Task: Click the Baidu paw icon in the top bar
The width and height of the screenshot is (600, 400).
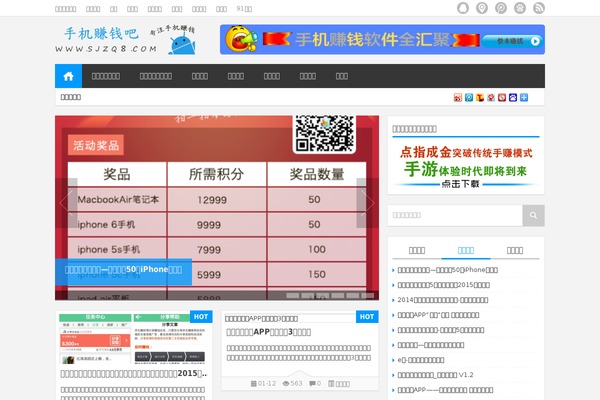Action: pos(520,8)
